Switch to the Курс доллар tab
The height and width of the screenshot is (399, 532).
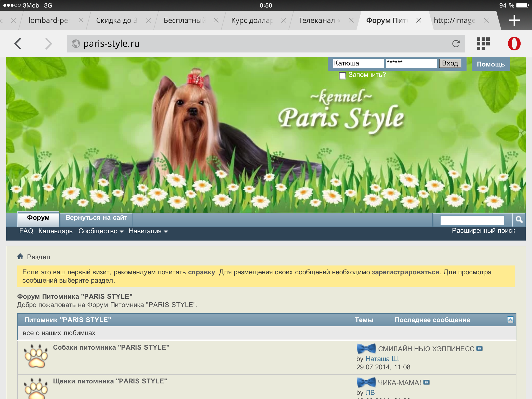click(x=252, y=20)
